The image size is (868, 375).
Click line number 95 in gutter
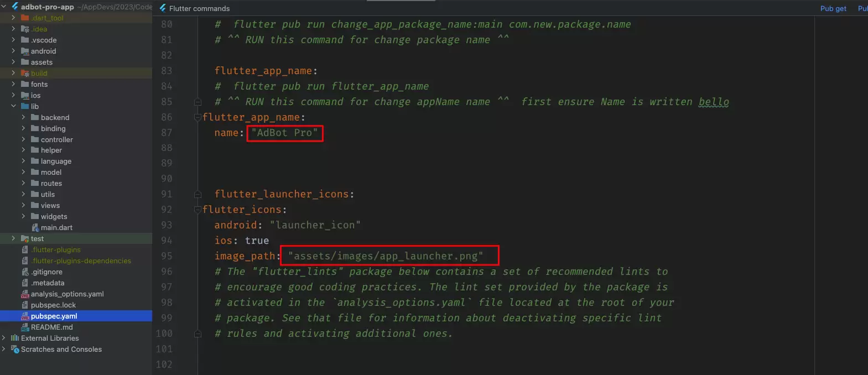click(x=167, y=256)
